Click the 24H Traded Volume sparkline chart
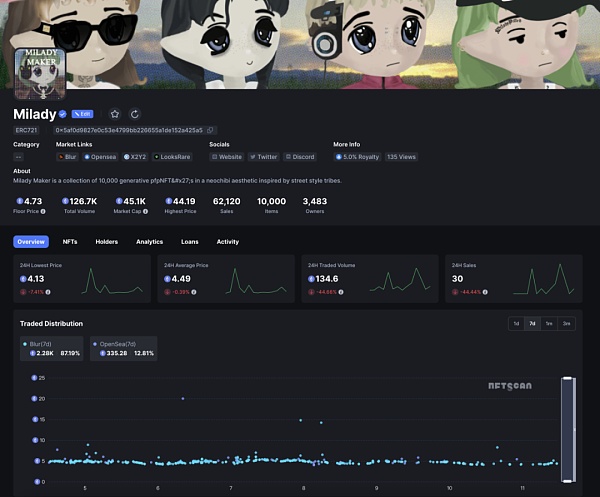Screen dimensions: 600x497 click(x=400, y=279)
